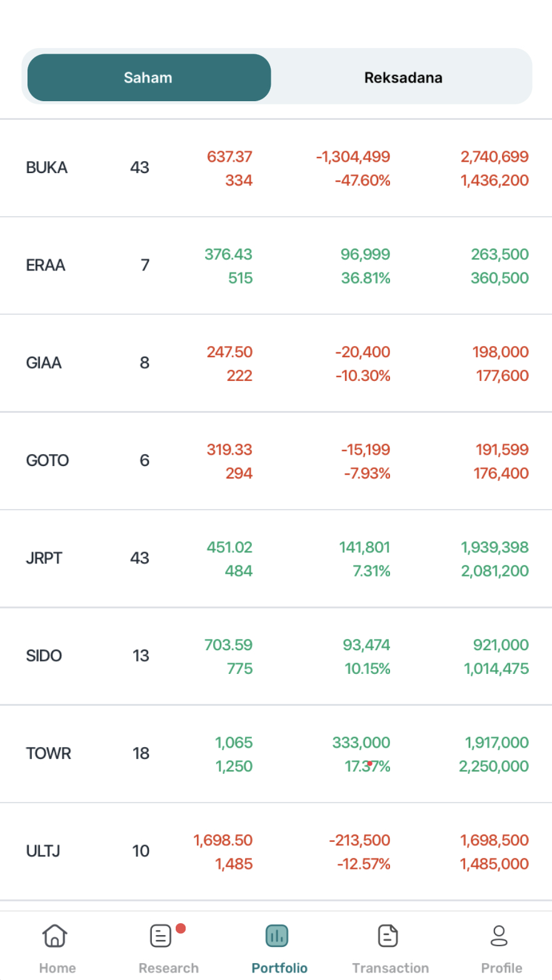
Task: Tap the Profile person icon
Action: tap(499, 936)
